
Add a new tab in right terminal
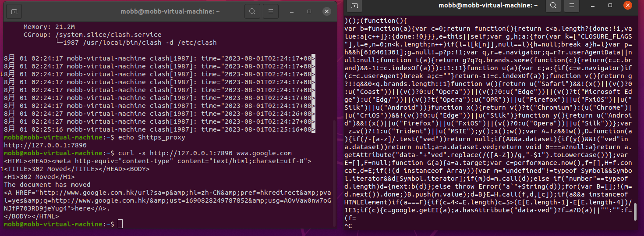pos(355,5)
